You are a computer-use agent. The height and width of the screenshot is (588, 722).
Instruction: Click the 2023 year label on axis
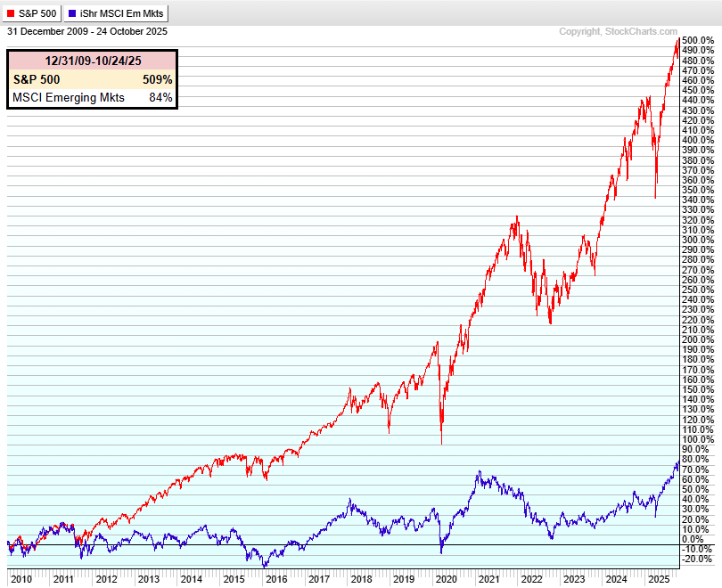[x=574, y=579]
